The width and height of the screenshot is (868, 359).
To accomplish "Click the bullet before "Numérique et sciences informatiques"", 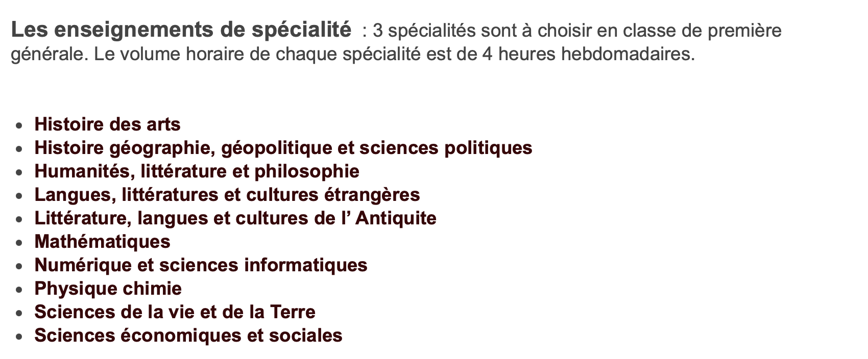I will coord(19,266).
